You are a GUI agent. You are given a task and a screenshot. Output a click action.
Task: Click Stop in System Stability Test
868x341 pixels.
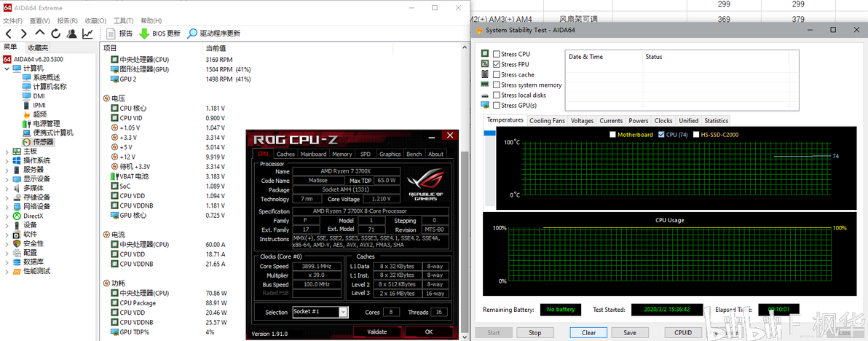click(x=534, y=333)
